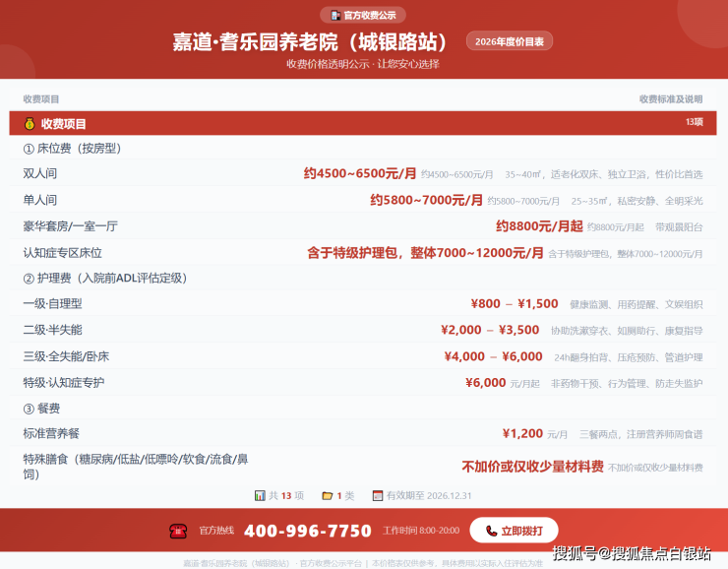The width and height of the screenshot is (728, 569).
Task: Click the 有效期至 2026.12.31 text
Action: (429, 495)
